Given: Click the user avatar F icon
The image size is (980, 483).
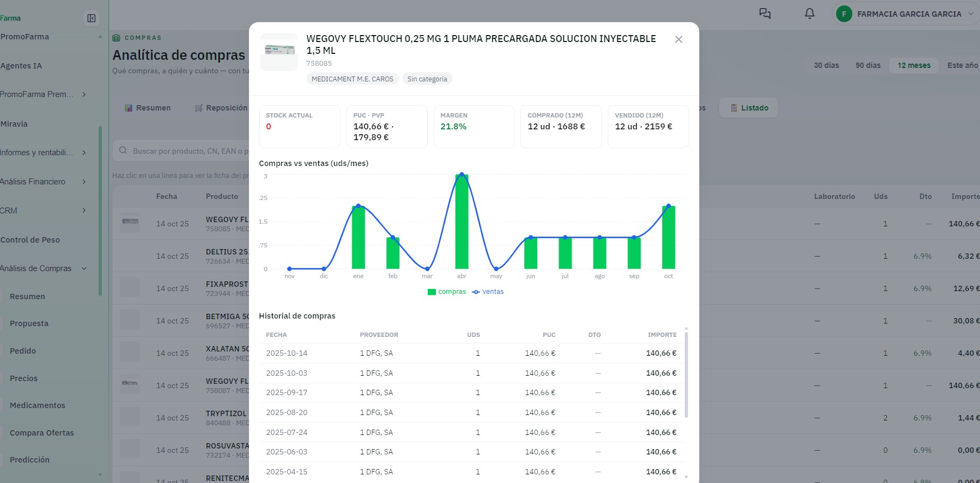Looking at the screenshot, I should [844, 14].
